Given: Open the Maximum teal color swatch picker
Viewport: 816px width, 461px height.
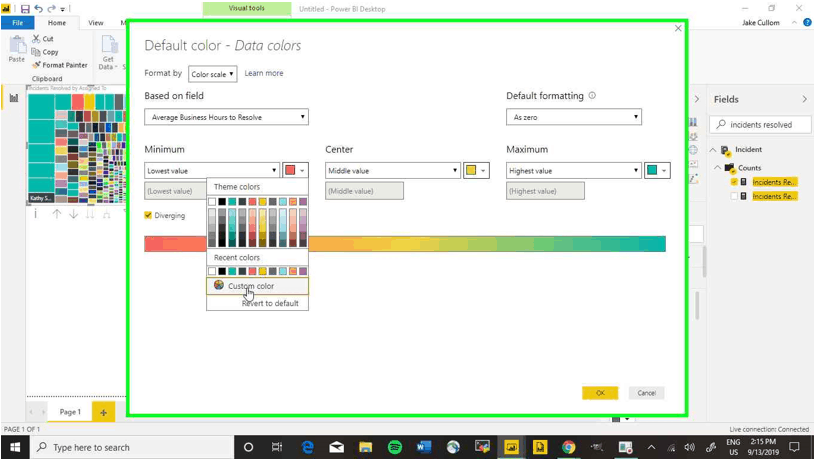Looking at the screenshot, I should point(657,170).
